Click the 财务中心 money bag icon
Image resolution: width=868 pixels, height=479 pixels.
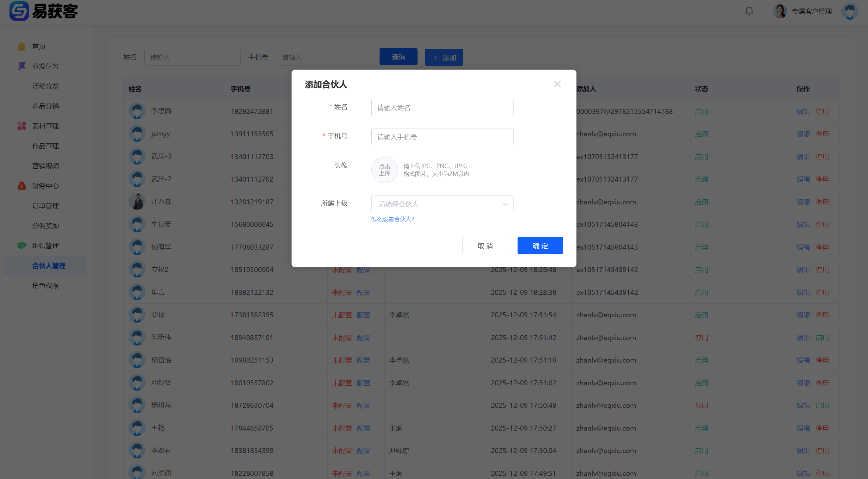click(22, 186)
